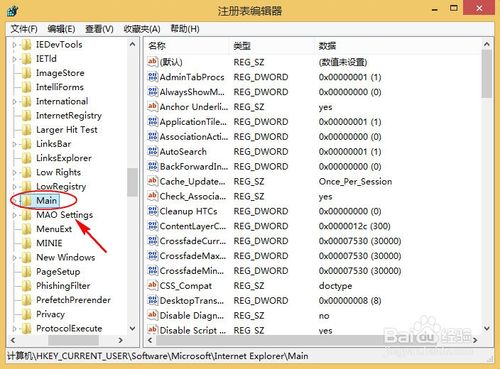Open the 帮助(H) menu
The height and width of the screenshot is (369, 500).
(x=185, y=29)
